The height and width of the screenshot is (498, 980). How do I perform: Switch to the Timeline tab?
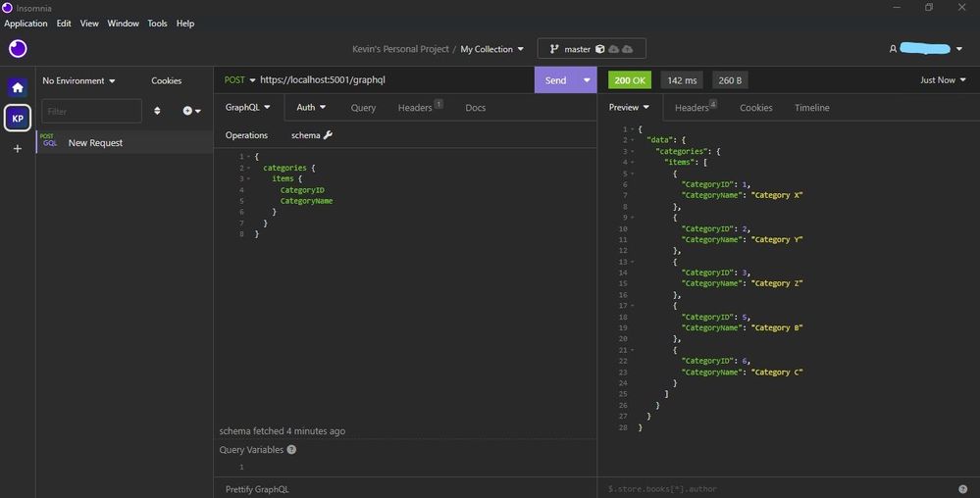(x=812, y=108)
